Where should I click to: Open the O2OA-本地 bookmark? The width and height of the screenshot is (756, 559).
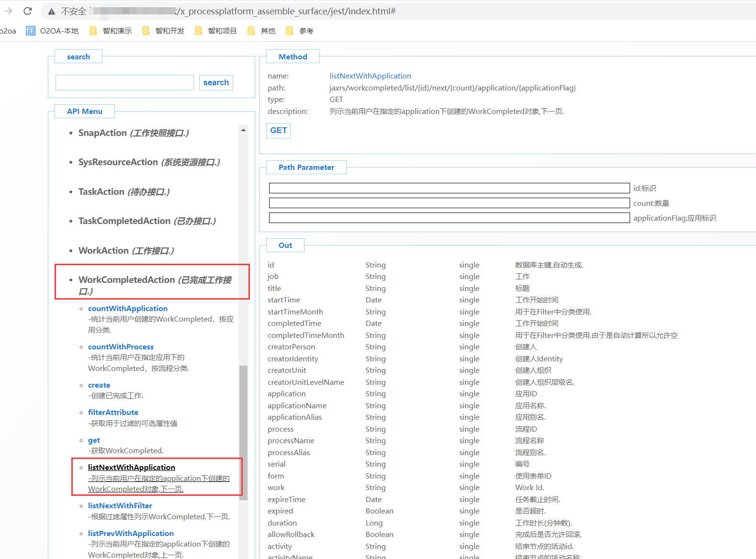pos(52,31)
